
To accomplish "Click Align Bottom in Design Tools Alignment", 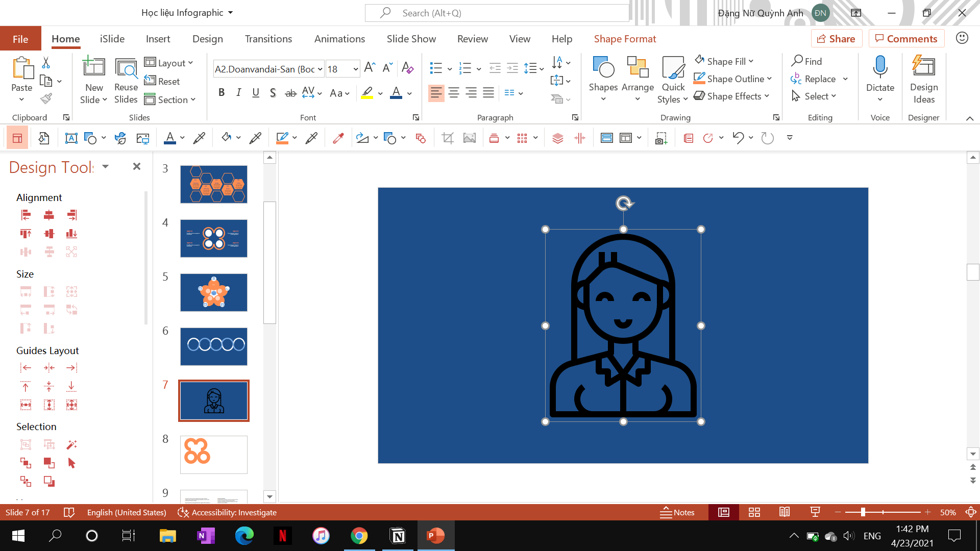I will 72,234.
